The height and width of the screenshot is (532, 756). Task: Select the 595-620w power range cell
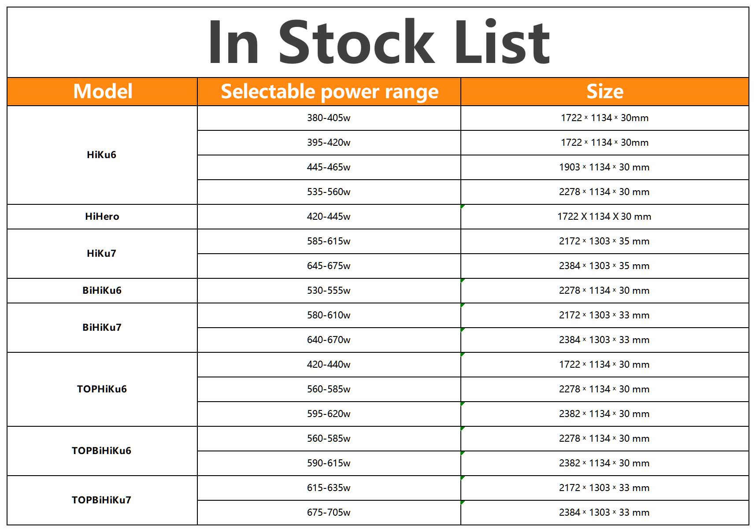[329, 414]
